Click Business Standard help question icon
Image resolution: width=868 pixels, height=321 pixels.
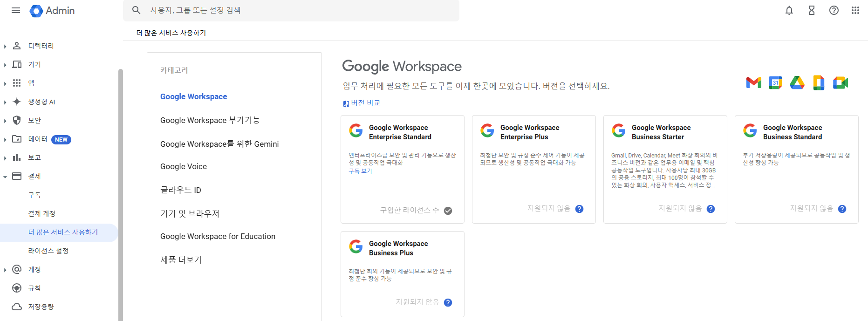842,209
